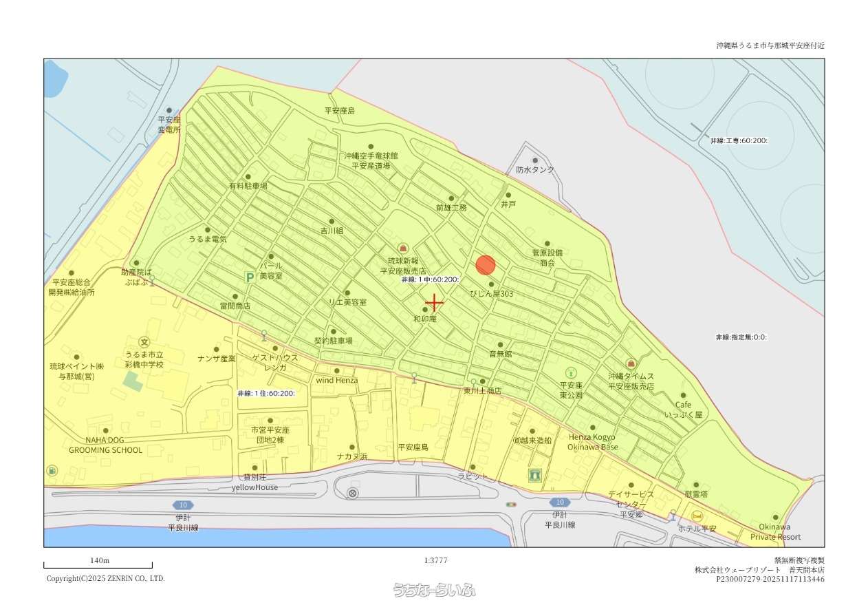This screenshot has width=868, height=614.
Task: Select the park icon above 平安座東公園
Action: [x=571, y=372]
